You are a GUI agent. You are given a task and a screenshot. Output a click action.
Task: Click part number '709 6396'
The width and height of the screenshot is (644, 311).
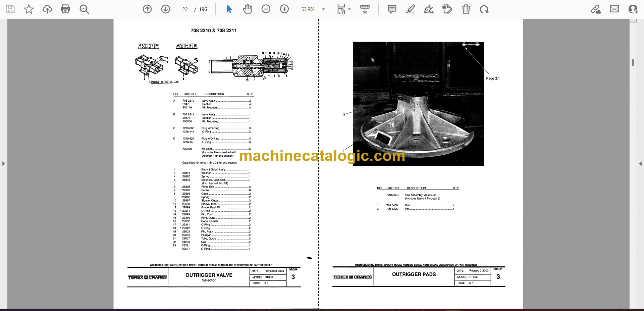pos(392,209)
